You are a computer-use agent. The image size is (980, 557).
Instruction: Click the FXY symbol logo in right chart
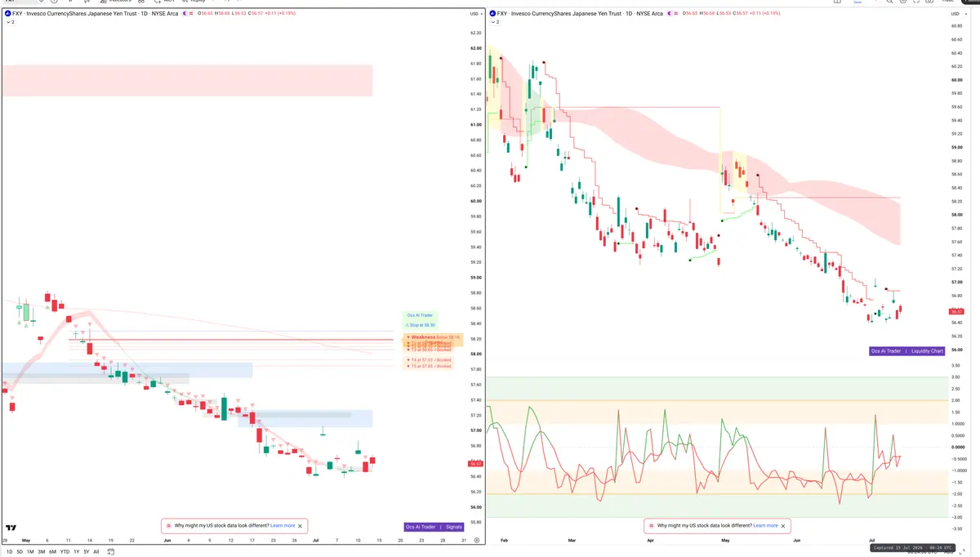pos(493,14)
